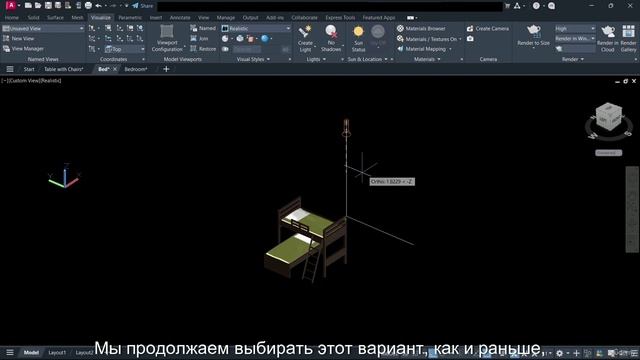Click the camera display icon below Create Camera
The image size is (640, 360).
coord(471,38)
